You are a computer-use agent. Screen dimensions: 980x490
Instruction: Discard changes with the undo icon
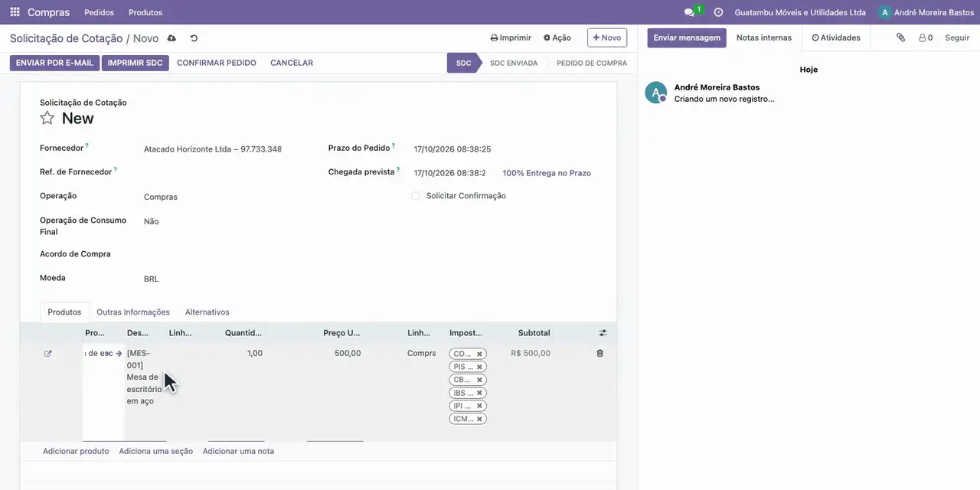[194, 38]
